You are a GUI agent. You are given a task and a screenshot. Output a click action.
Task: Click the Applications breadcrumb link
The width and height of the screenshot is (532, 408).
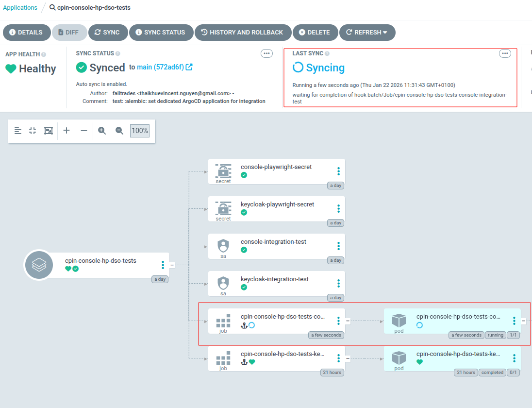pyautogui.click(x=20, y=8)
